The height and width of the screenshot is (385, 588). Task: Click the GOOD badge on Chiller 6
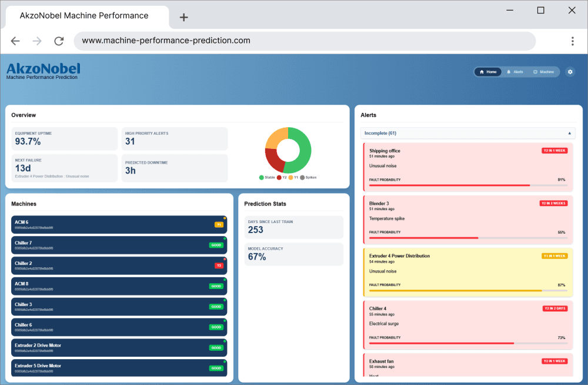click(216, 327)
